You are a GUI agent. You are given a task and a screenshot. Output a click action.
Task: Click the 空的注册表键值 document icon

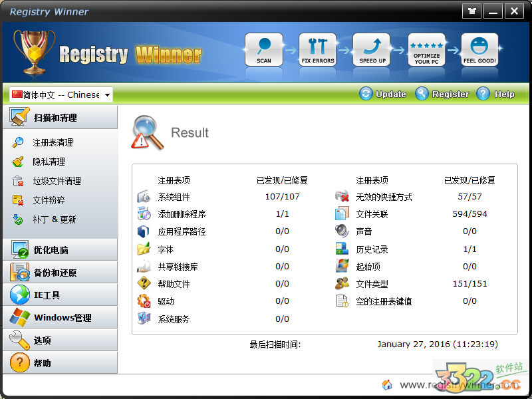(342, 301)
